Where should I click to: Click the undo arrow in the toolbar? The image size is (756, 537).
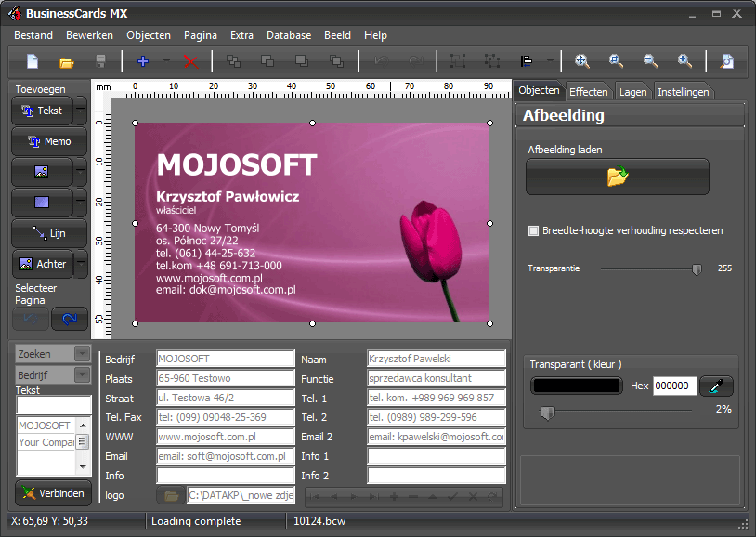[382, 61]
